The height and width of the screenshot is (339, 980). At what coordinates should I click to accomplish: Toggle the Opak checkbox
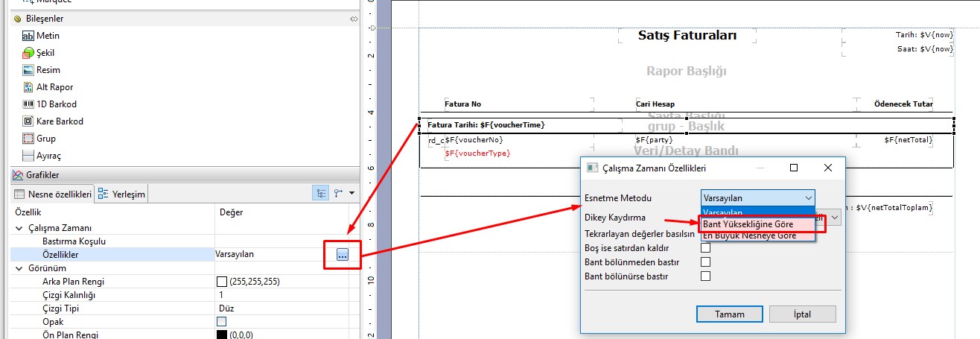click(221, 322)
